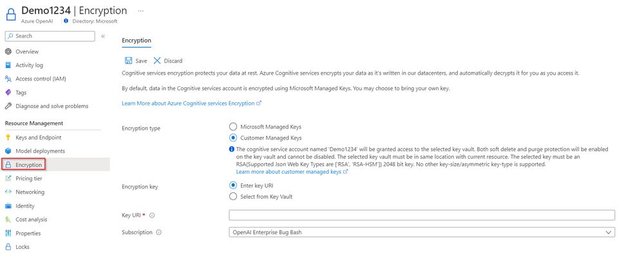This screenshot has height=256, width=644.
Task: Click the Pricing tier icon
Action: (8, 178)
